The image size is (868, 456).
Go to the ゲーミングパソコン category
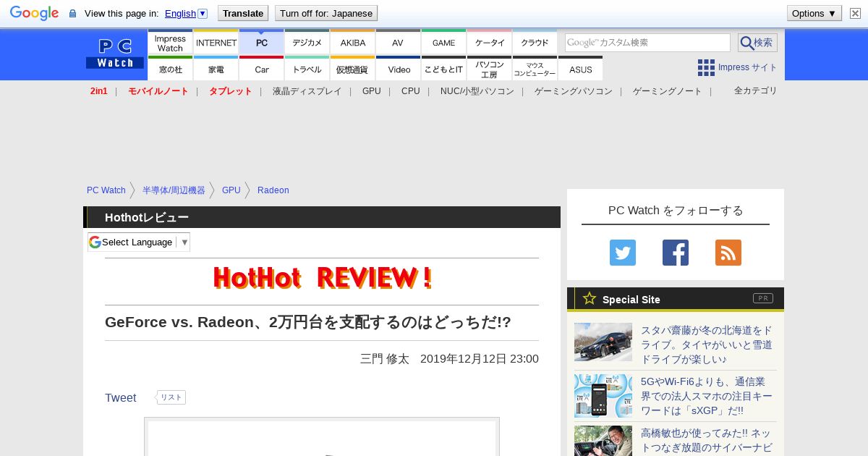pos(574,91)
